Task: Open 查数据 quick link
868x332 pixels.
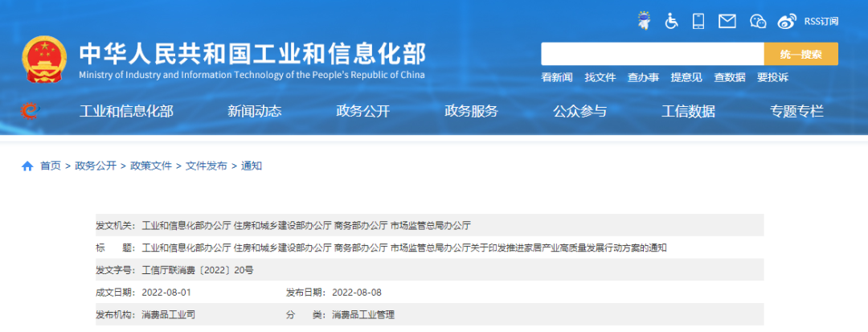Action: coord(730,77)
